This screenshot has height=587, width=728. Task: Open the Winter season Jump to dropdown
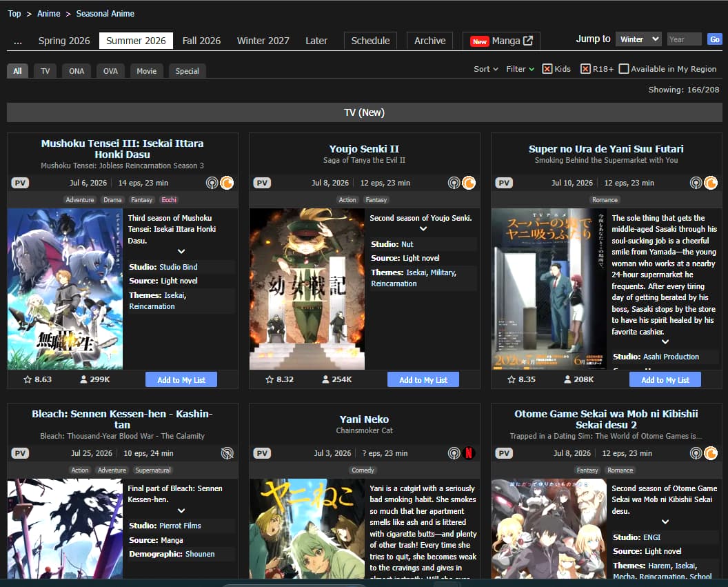pos(638,39)
